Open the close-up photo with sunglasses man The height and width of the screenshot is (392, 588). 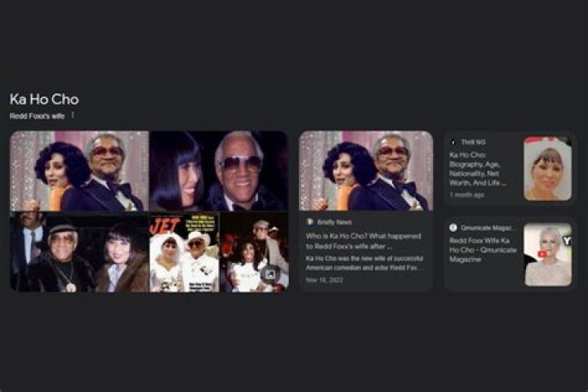(x=219, y=171)
